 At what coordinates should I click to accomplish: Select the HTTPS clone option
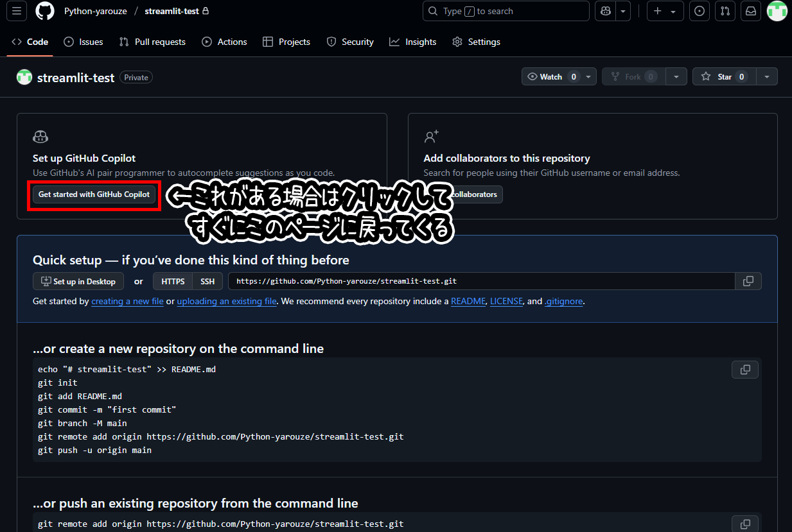[x=173, y=281]
